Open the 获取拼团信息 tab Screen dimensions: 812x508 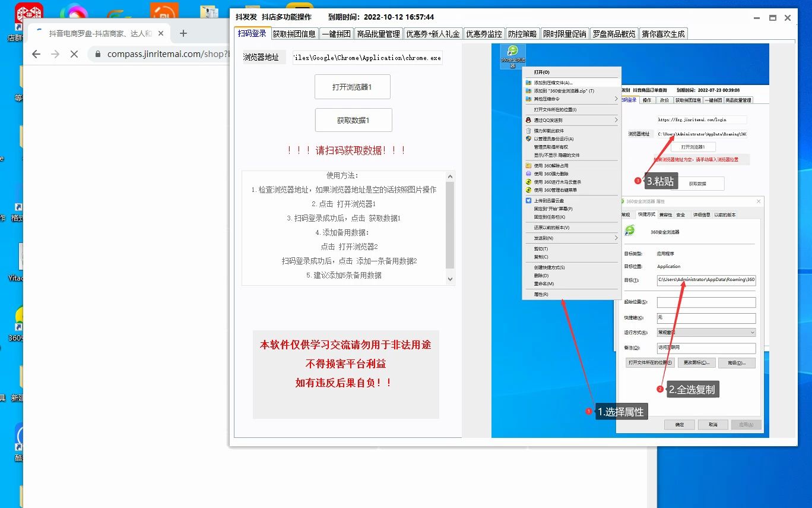(x=294, y=34)
